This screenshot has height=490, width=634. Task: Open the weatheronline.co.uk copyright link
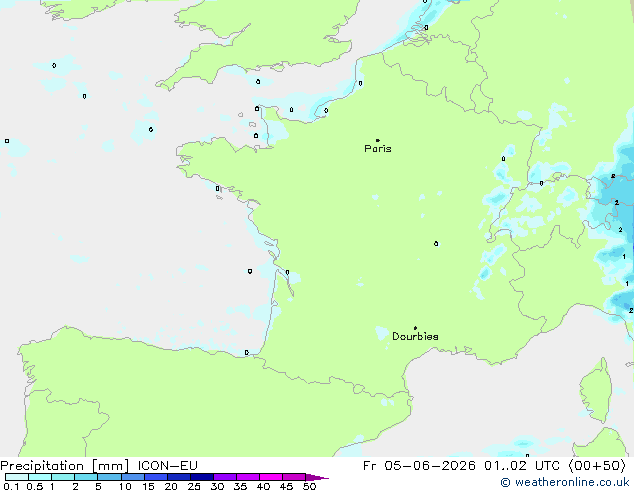pos(564,482)
